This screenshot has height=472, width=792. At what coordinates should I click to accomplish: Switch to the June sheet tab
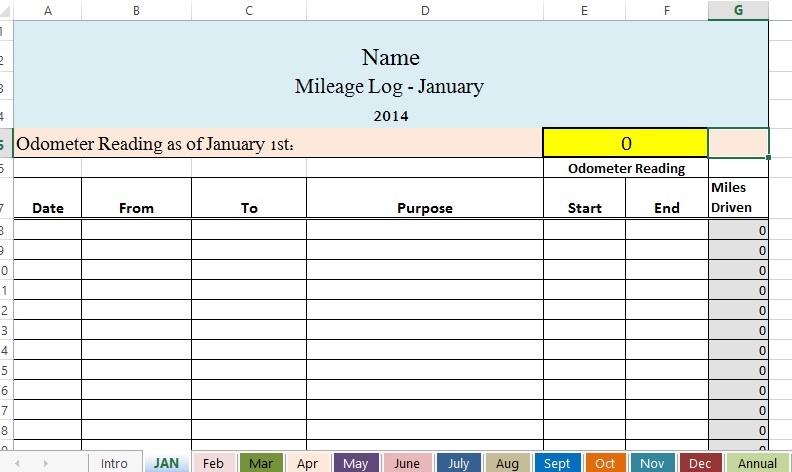pyautogui.click(x=407, y=463)
